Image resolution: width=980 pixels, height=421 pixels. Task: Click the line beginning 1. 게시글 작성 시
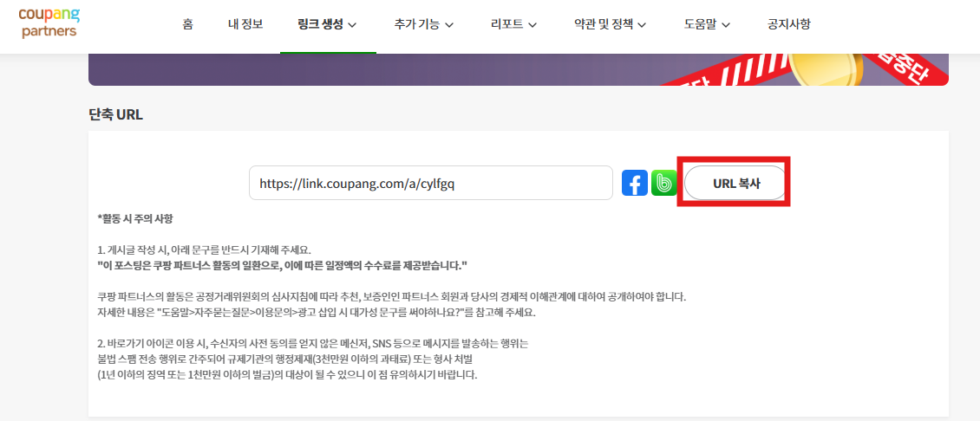pos(204,250)
